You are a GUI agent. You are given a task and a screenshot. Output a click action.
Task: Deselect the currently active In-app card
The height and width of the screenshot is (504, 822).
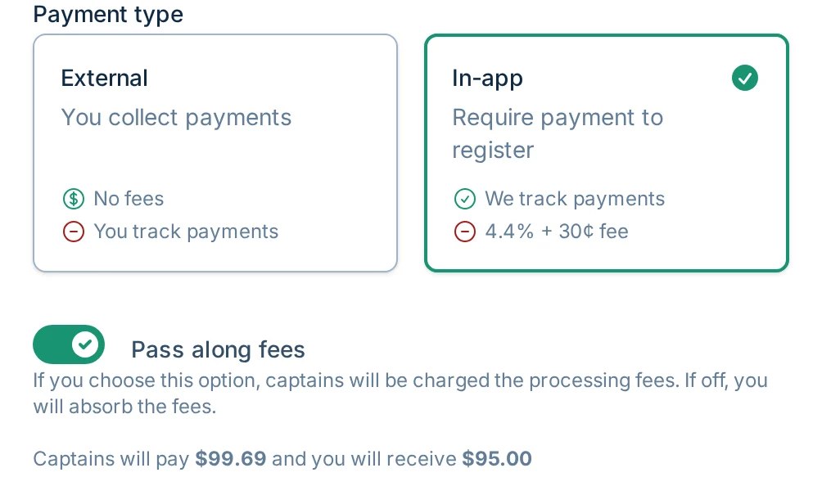(606, 153)
